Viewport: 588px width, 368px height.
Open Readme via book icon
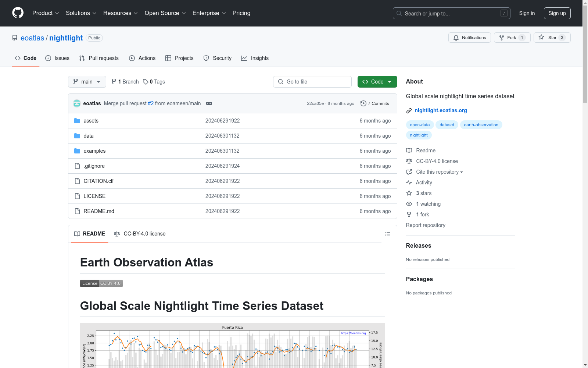(409, 150)
